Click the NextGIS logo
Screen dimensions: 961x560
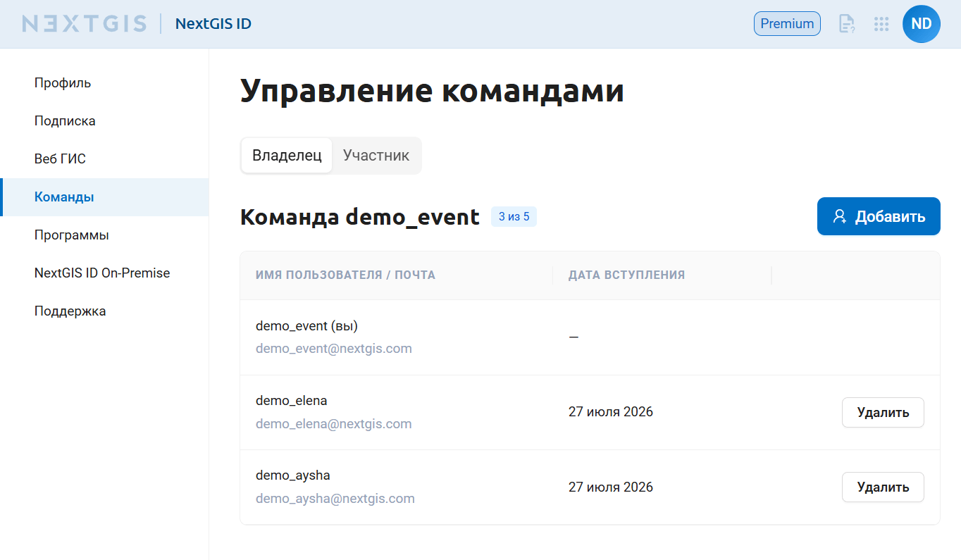[x=85, y=24]
